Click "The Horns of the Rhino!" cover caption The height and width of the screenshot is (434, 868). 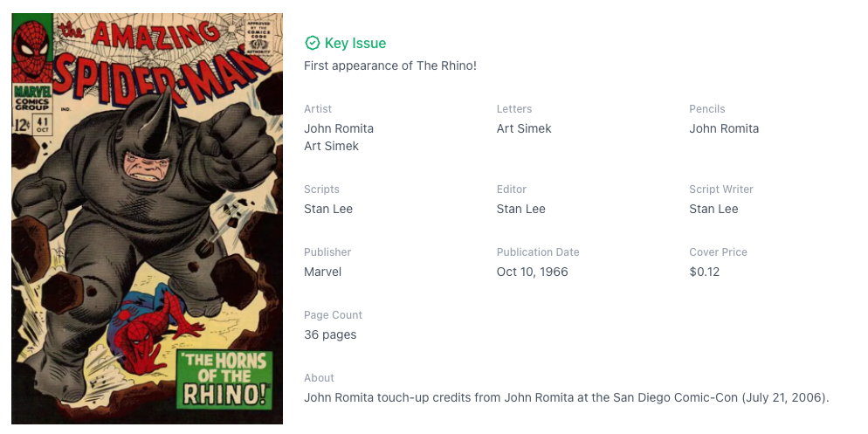(224, 378)
